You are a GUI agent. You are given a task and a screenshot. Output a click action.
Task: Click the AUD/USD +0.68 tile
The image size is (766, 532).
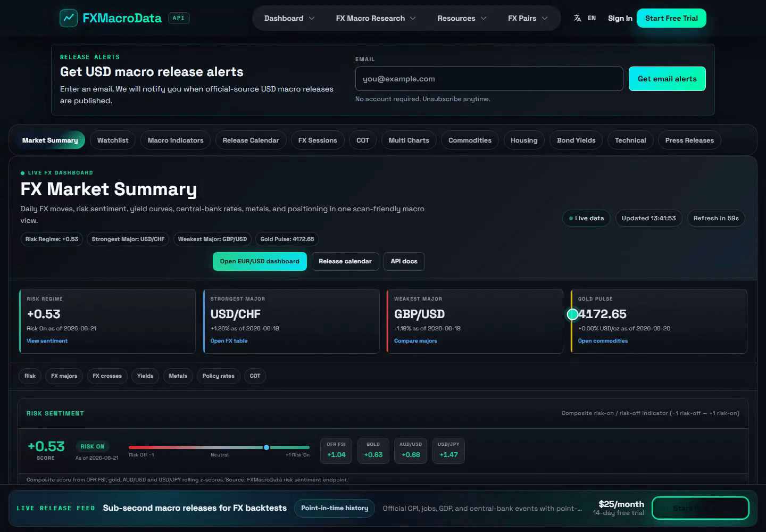pos(411,451)
